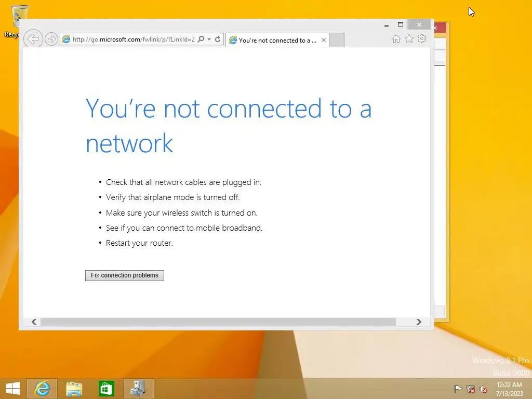Select the "You're not connected" tab
Image resolution: width=532 pixels, height=399 pixels.
pyautogui.click(x=273, y=40)
